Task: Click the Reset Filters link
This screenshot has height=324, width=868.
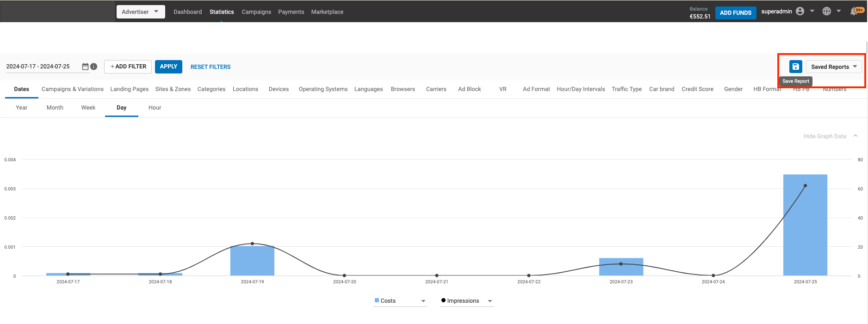Action: 211,67
